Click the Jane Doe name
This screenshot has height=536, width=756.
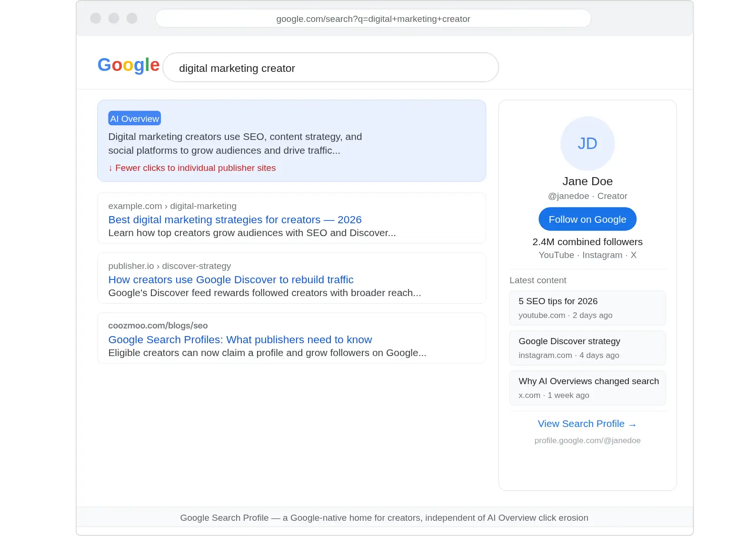(x=587, y=181)
